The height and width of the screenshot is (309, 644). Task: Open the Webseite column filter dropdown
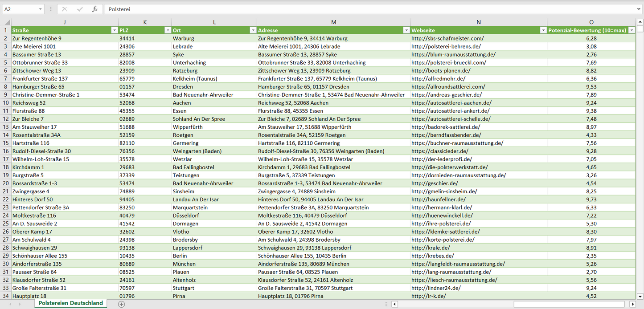pyautogui.click(x=543, y=30)
